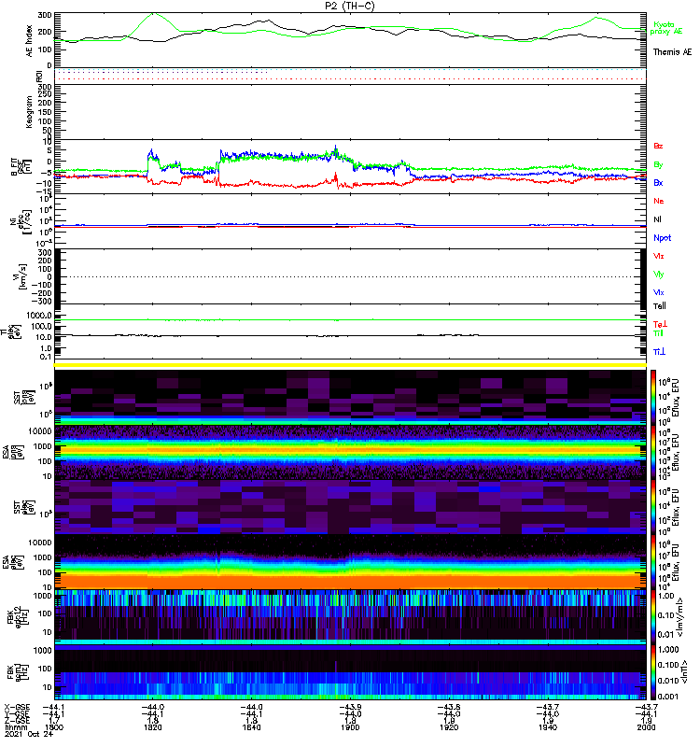Image resolution: width=700 pixels, height=747 pixels.
Task: Select the blue Ti perpendicular legend label
Action: tap(659, 352)
